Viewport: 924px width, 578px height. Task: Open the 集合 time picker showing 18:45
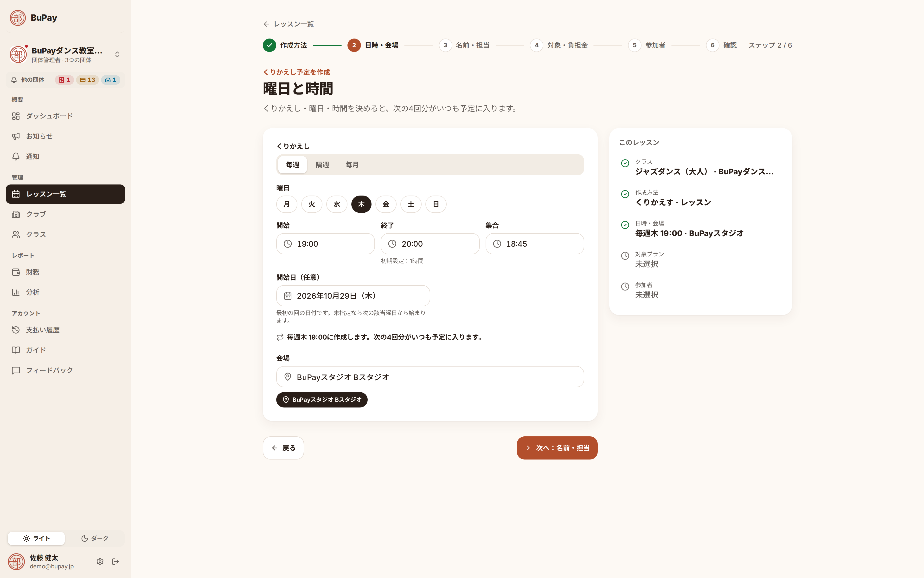(534, 244)
